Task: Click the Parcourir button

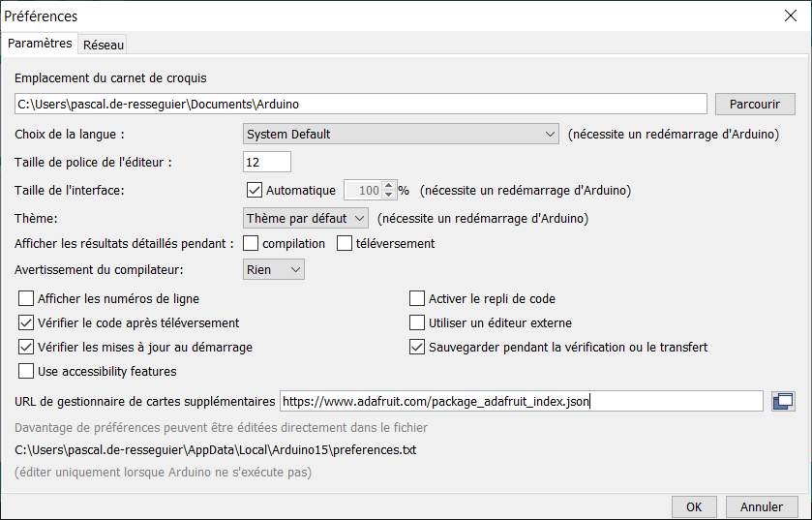Action: [755, 105]
